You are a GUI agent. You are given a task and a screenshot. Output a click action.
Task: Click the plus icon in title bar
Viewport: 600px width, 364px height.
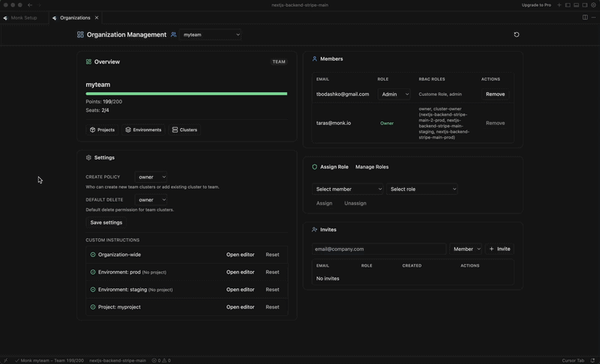pyautogui.click(x=559, y=5)
